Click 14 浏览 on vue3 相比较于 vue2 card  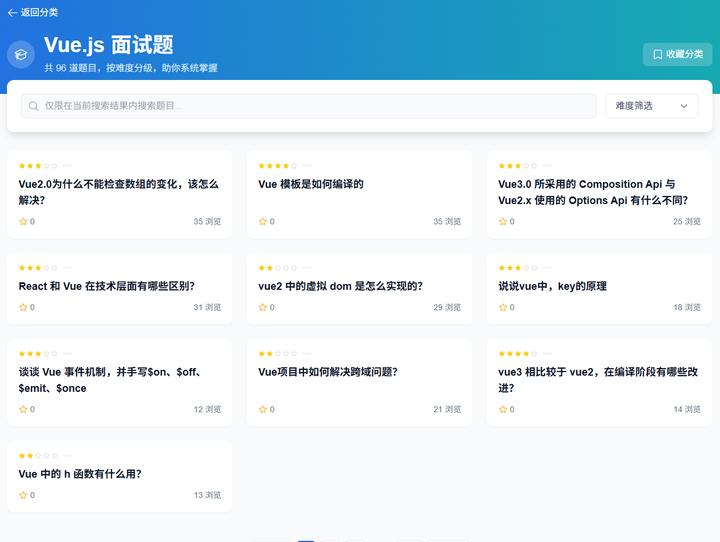pyautogui.click(x=687, y=409)
